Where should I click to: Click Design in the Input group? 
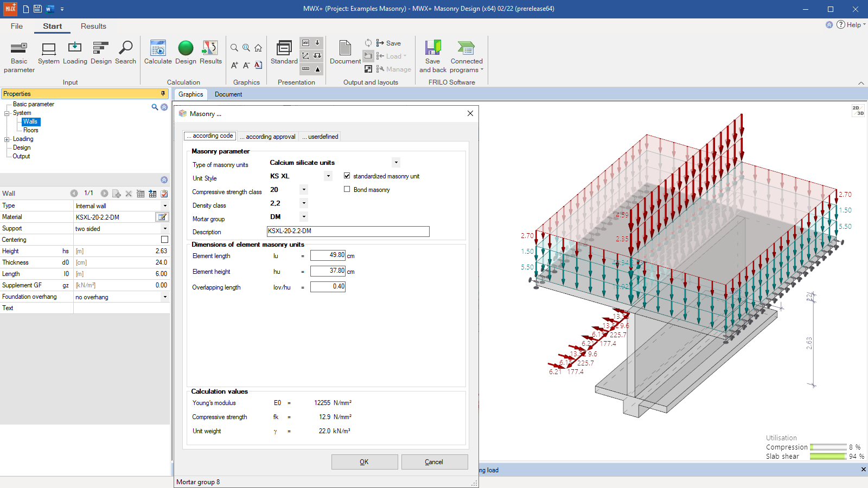click(101, 53)
